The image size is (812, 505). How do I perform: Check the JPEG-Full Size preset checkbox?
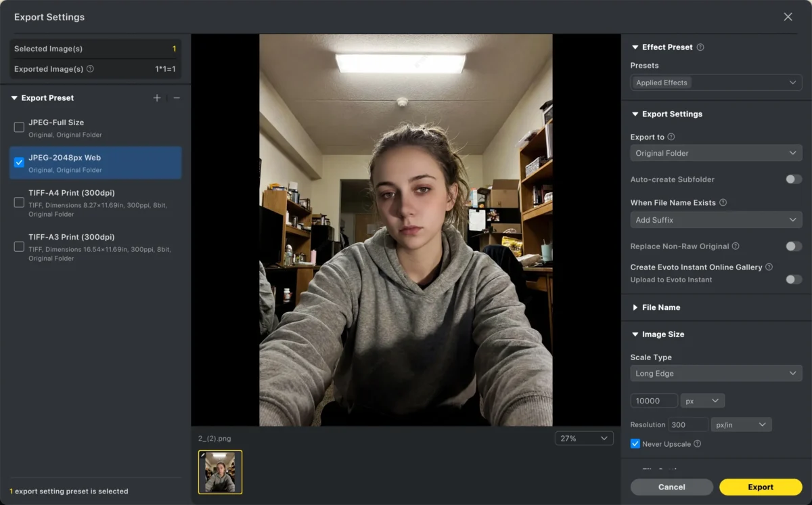[x=19, y=127]
